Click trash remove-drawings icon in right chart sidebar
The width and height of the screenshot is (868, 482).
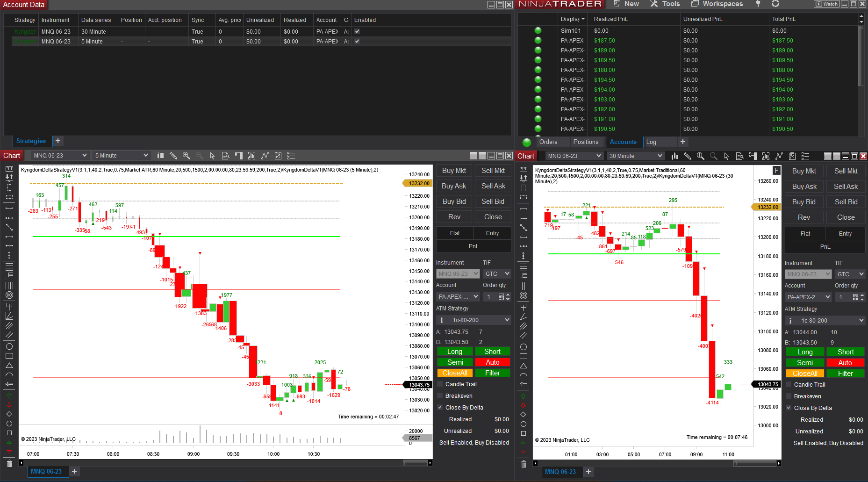(x=523, y=464)
